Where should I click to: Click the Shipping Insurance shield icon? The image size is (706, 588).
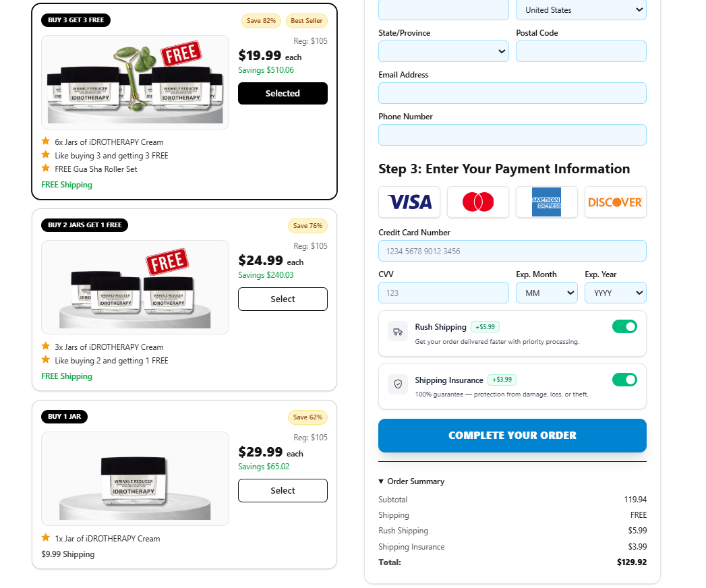(x=398, y=384)
